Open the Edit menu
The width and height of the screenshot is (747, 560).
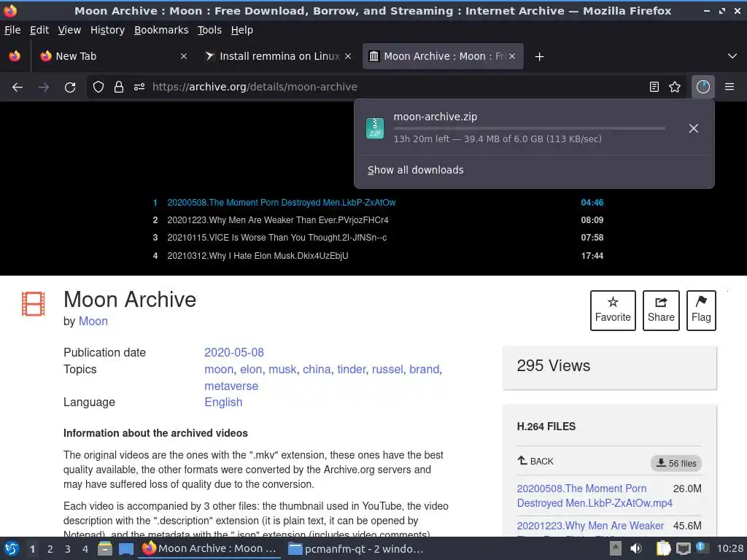pyautogui.click(x=39, y=30)
